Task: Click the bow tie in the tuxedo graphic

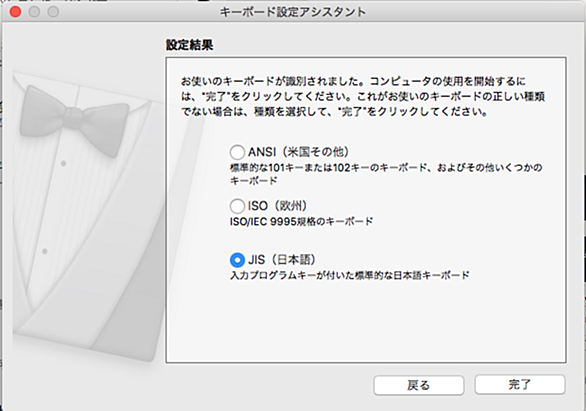Action: click(x=75, y=120)
